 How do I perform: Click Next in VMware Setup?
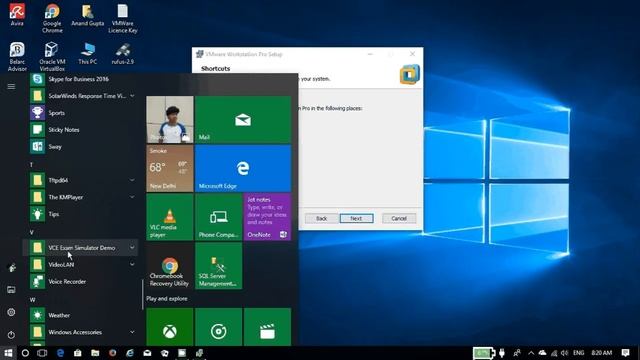point(356,218)
